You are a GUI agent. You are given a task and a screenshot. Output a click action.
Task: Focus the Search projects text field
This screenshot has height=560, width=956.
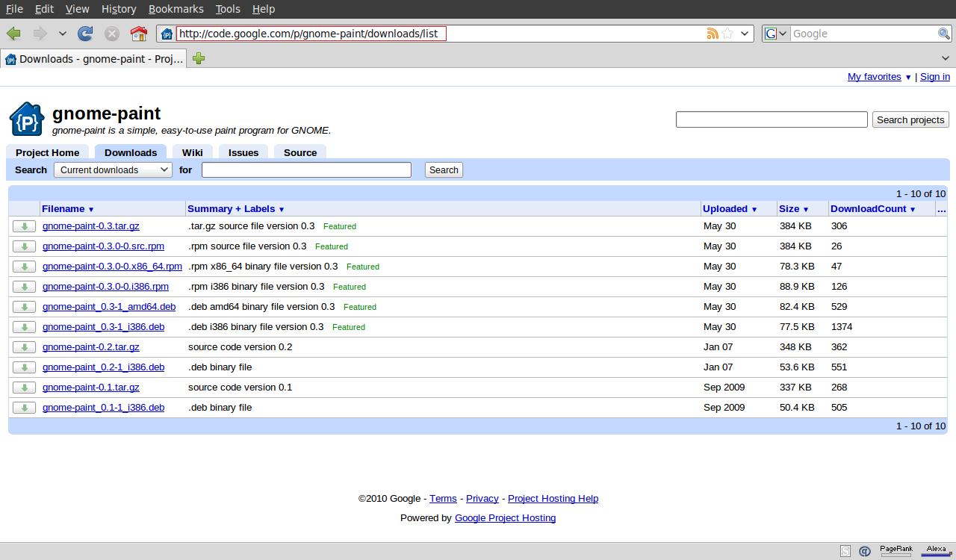[772, 119]
